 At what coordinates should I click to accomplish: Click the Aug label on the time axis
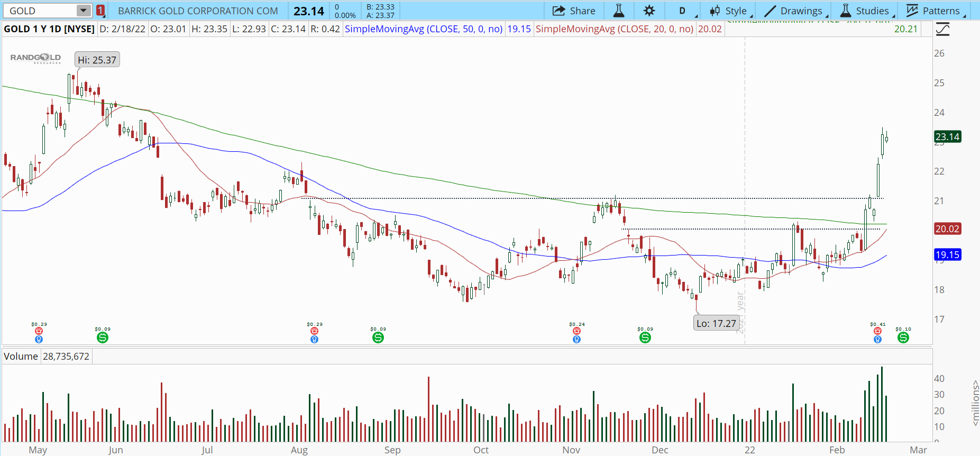299,450
